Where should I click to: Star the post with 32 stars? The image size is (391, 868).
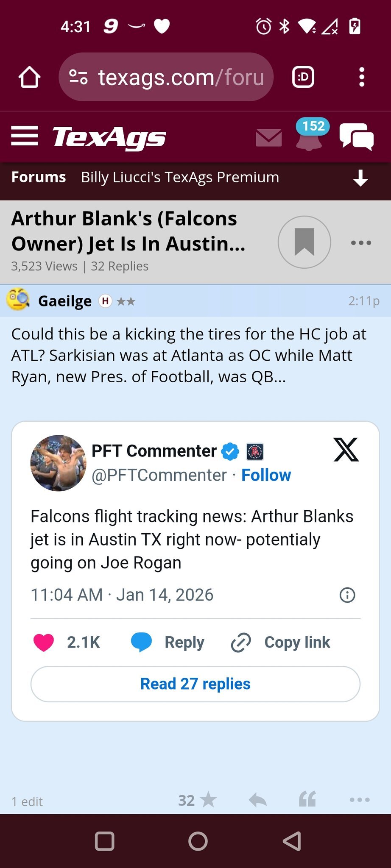click(x=208, y=800)
